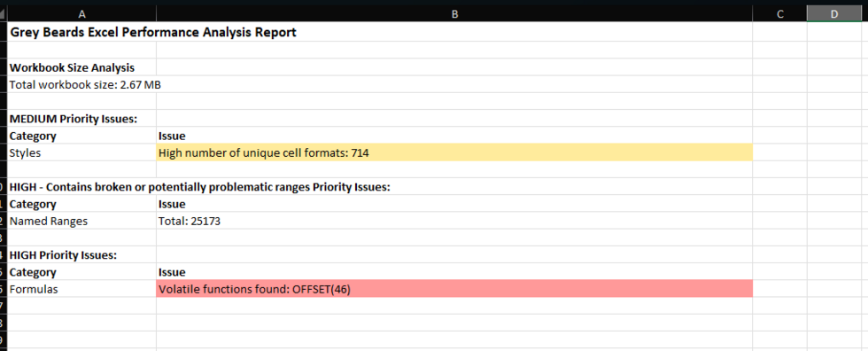Image resolution: width=868 pixels, height=351 pixels.
Task: Click 'Issue' header above cell formats row
Action: [453, 136]
